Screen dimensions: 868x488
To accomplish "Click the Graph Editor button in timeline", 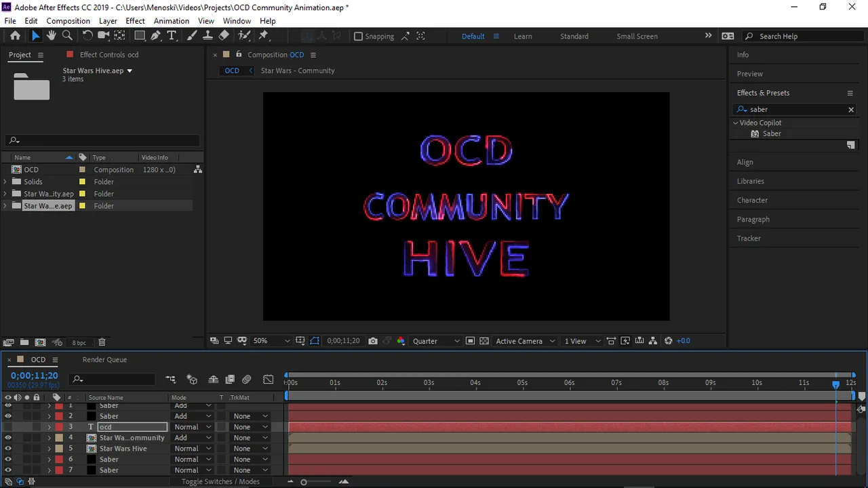I will (269, 380).
